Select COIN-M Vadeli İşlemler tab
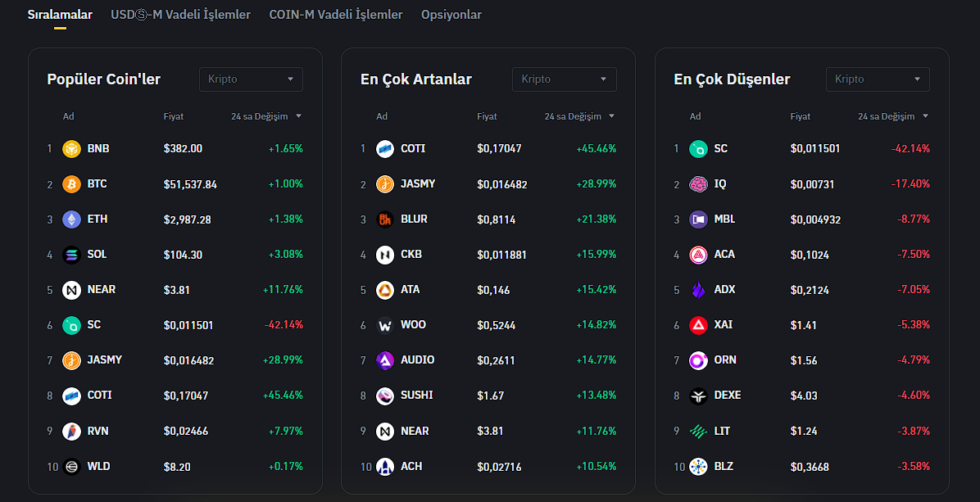The height and width of the screenshot is (502, 980). tap(336, 15)
